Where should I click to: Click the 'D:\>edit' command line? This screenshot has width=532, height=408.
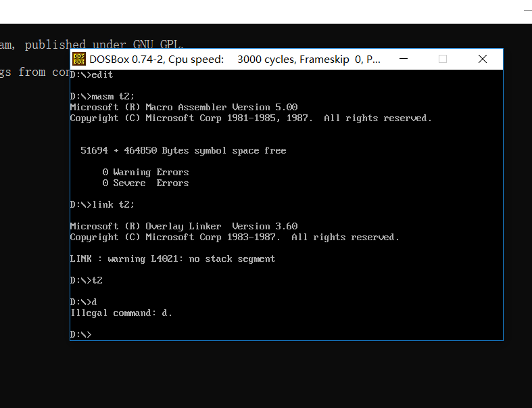click(x=92, y=74)
